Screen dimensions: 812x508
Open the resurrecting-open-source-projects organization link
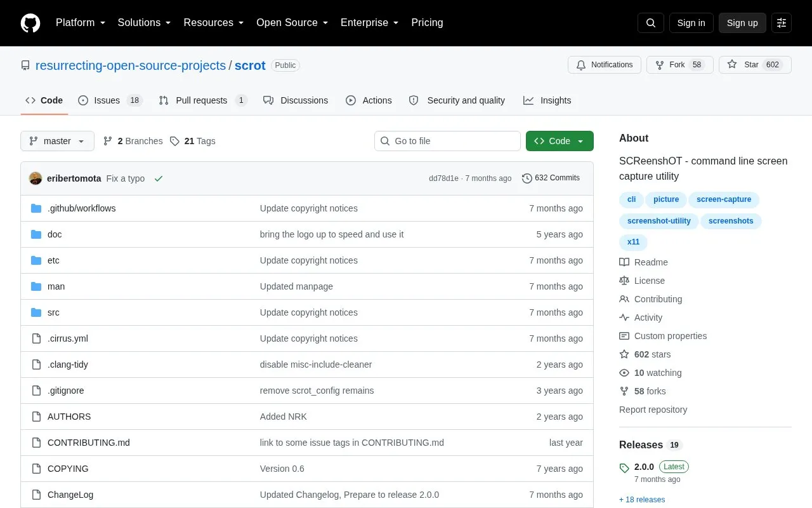coord(131,65)
